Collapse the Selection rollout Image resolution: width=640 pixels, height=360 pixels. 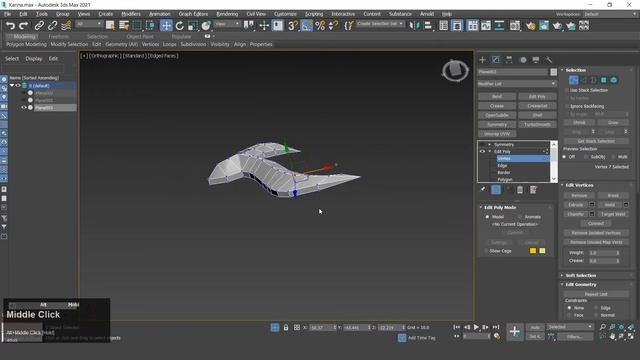(562, 70)
